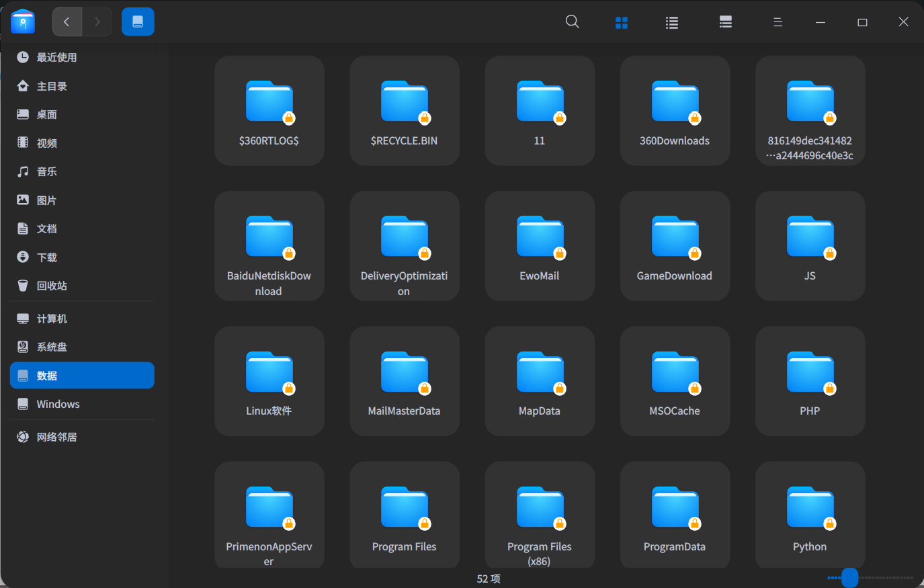Select the $RECYCLE.BIN folder icon
This screenshot has height=588, width=924.
(x=405, y=101)
